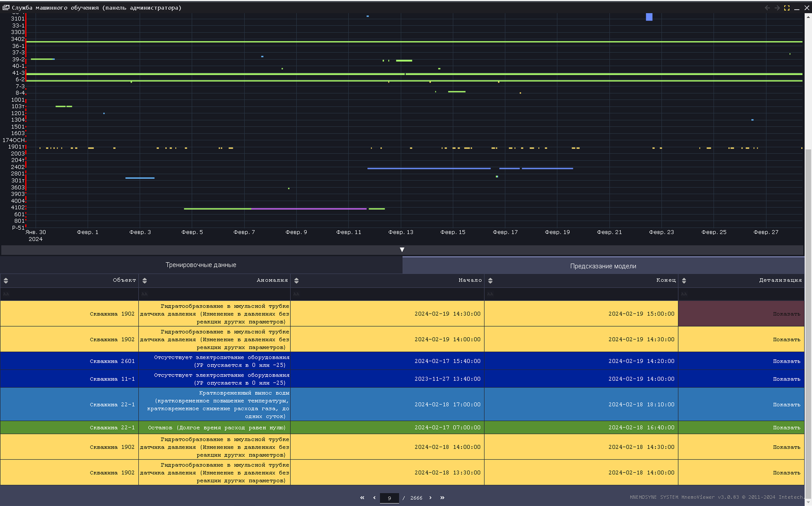
Task: Click green segment on 103т row
Action: click(60, 106)
